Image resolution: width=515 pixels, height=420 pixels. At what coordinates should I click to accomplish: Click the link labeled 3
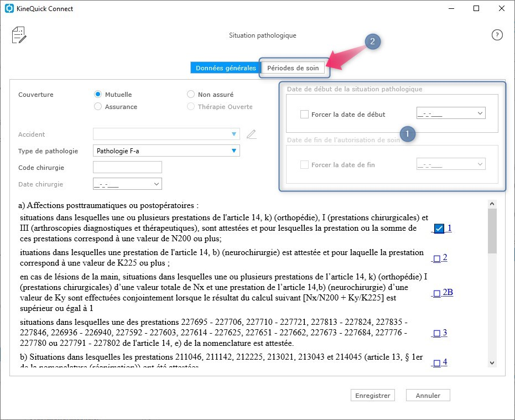pos(445,333)
